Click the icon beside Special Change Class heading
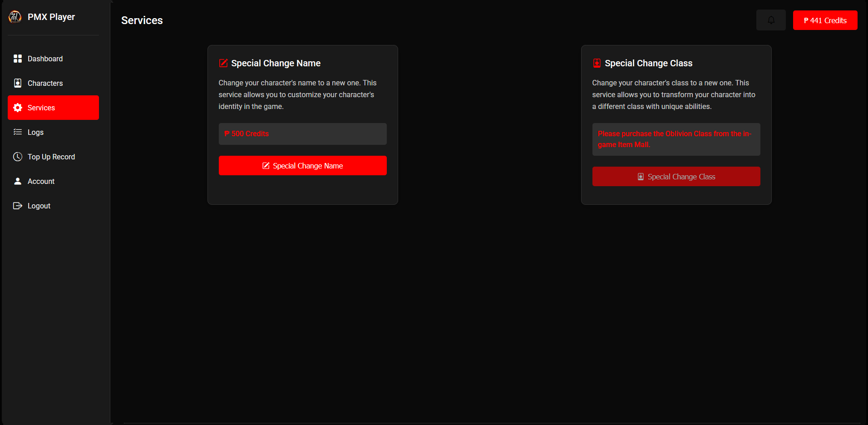The image size is (868, 425). point(597,63)
